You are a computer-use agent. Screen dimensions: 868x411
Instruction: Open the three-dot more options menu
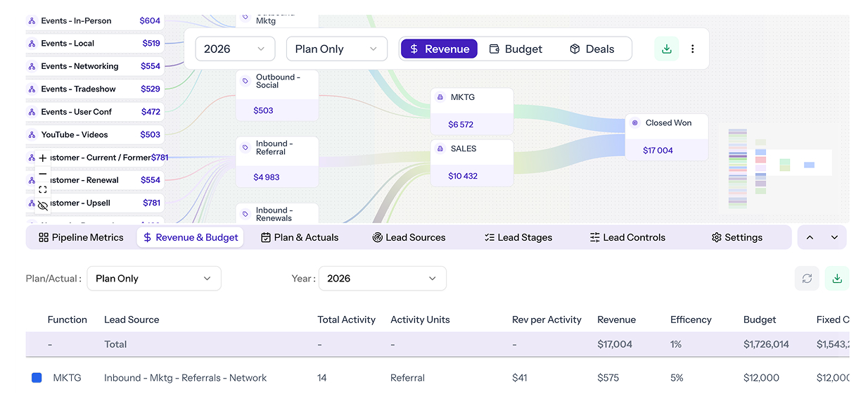click(693, 49)
